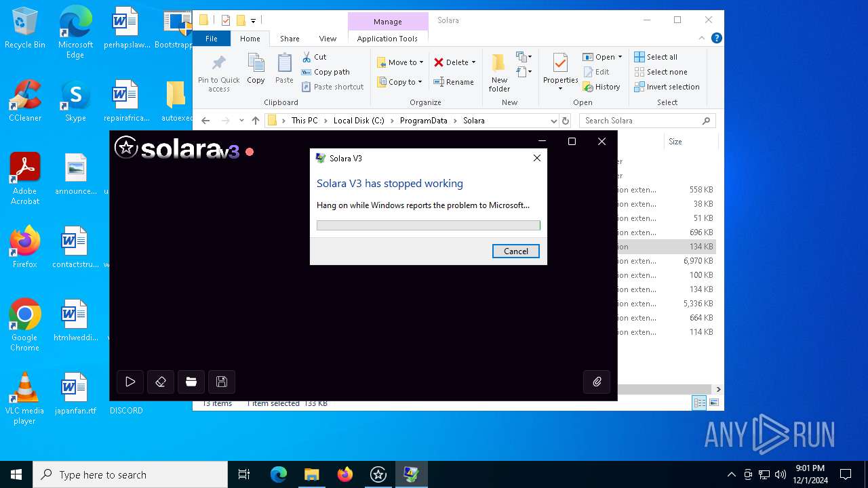
Task: Click the Solara save file icon
Action: pyautogui.click(x=222, y=382)
